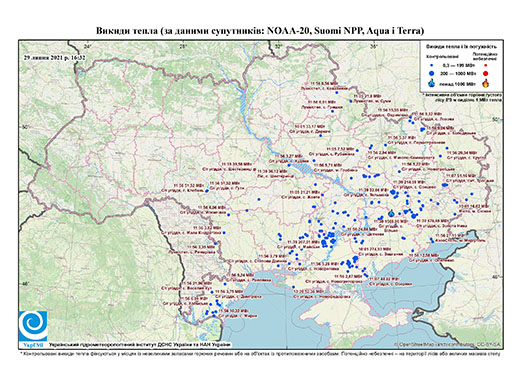The image size is (520, 368).
Task: Select the large blue circle legend symbol
Action: point(432,73)
